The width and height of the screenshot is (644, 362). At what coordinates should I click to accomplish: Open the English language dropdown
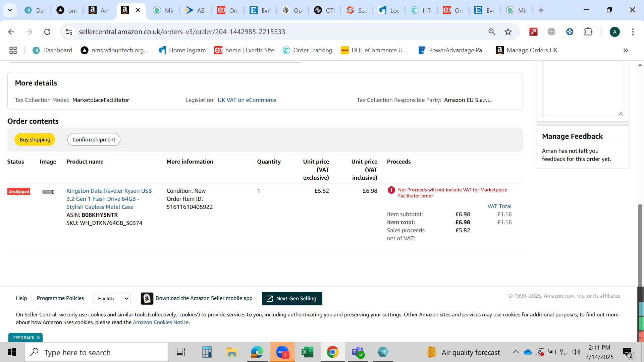(112, 298)
